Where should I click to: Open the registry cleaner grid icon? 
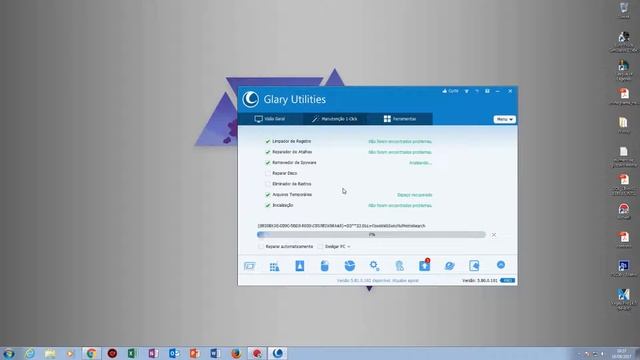point(274,266)
